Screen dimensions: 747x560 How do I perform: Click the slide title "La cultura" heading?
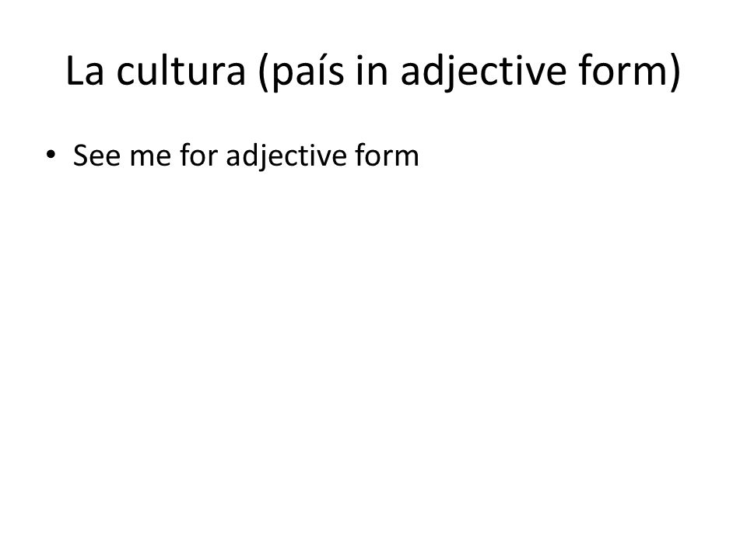373,72
